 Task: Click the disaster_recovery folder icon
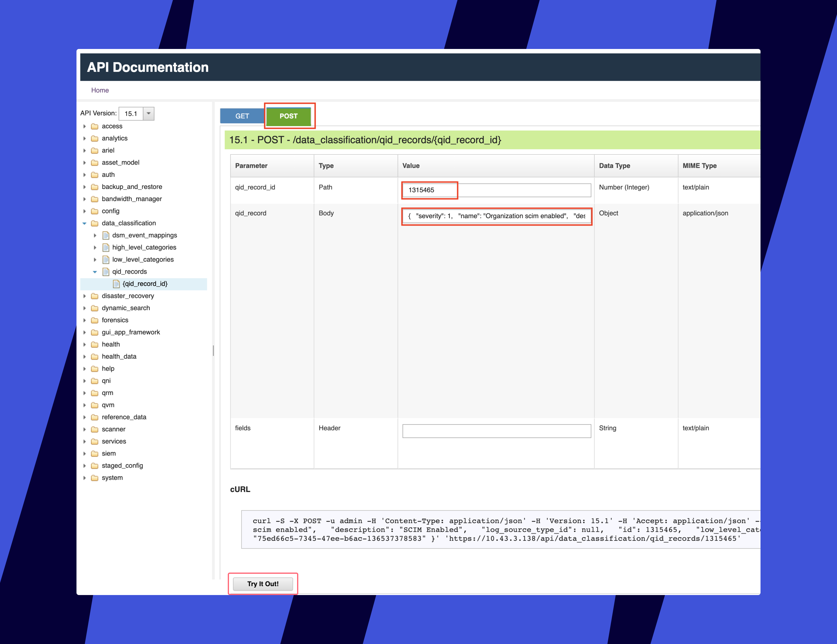(x=95, y=296)
